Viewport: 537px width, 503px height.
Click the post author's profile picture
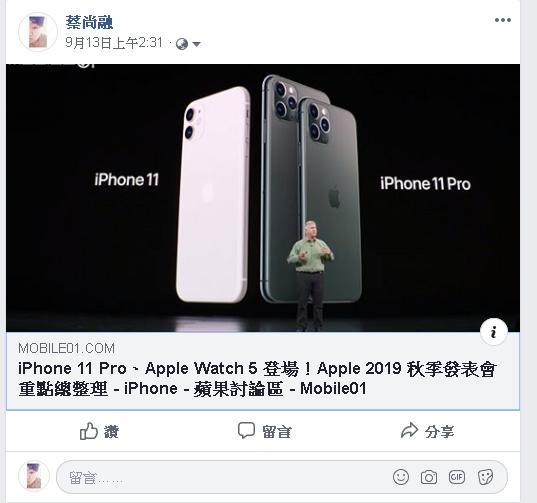point(38,32)
